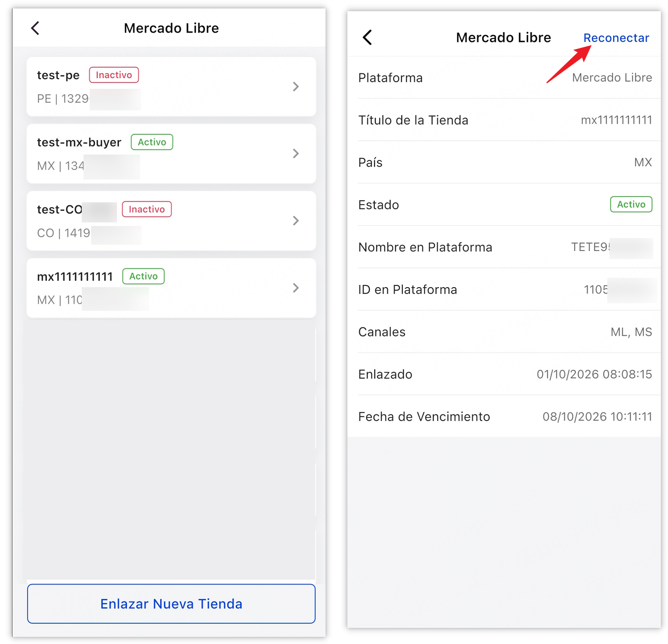The image size is (668, 644).
Task: Click the Título de la Tienda row
Action: [x=505, y=120]
